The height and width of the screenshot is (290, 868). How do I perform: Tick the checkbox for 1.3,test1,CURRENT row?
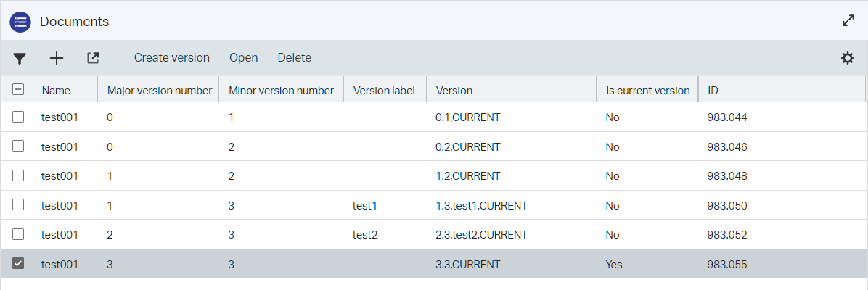click(x=19, y=205)
